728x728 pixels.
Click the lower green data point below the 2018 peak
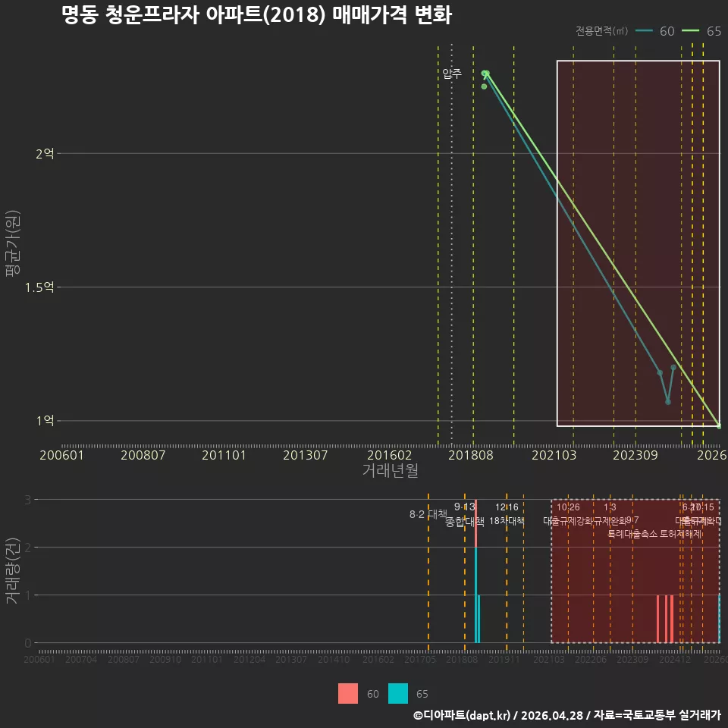click(x=485, y=86)
